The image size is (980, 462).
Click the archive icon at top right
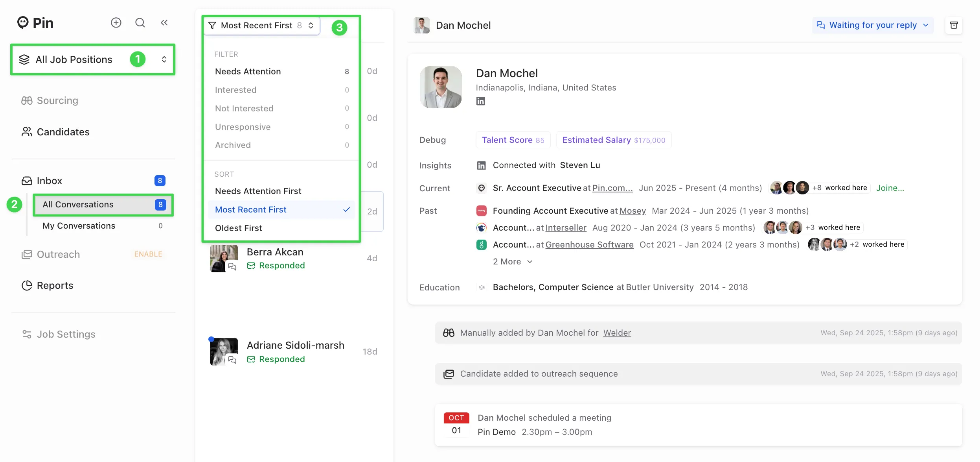click(x=954, y=25)
